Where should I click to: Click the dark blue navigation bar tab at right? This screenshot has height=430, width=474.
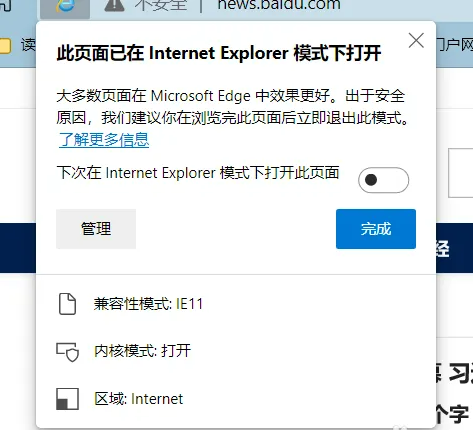click(443, 249)
